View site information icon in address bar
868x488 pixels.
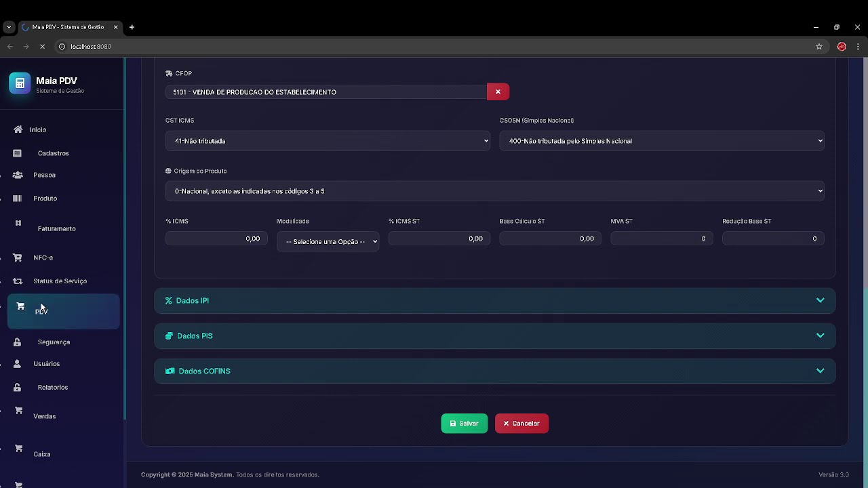[62, 47]
